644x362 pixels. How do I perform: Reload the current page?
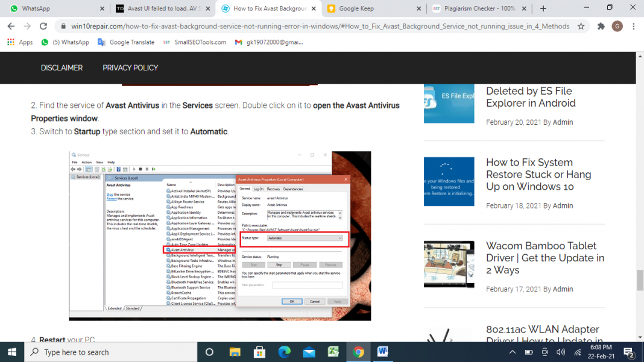click(43, 27)
